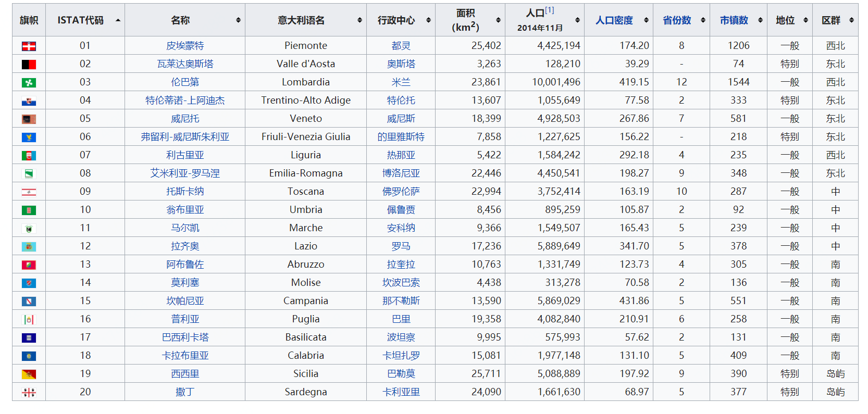The width and height of the screenshot is (868, 414).
Task: Click the 旗帜 column header
Action: [x=29, y=20]
